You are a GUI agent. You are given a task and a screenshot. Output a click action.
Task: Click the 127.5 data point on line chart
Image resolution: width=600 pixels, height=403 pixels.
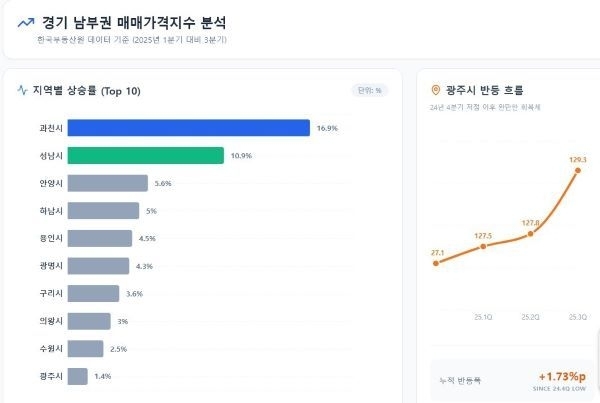point(483,246)
